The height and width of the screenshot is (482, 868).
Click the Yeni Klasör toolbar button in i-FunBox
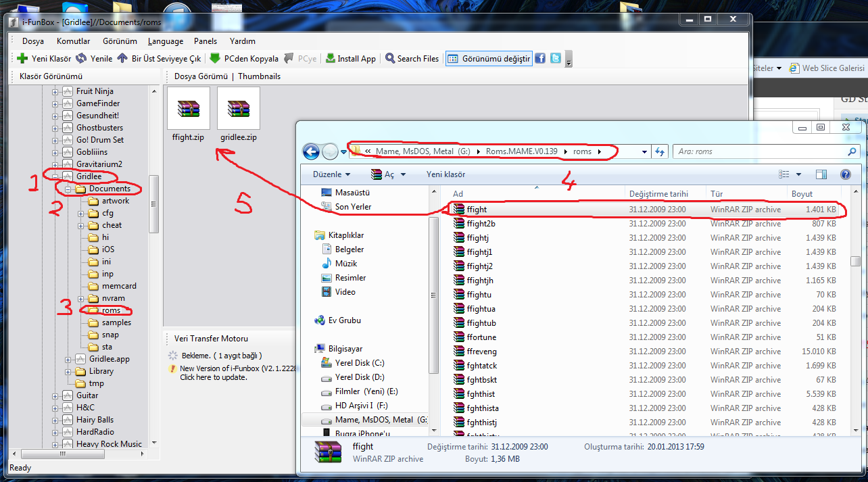click(x=43, y=59)
